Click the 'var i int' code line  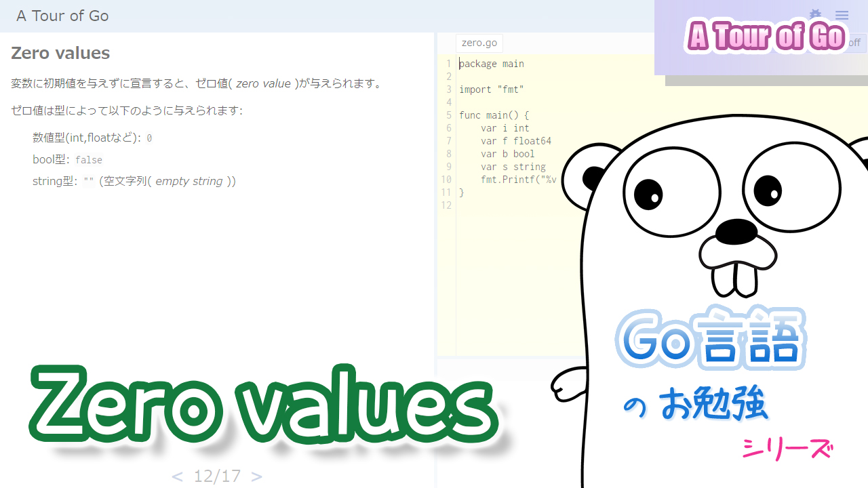click(x=505, y=128)
